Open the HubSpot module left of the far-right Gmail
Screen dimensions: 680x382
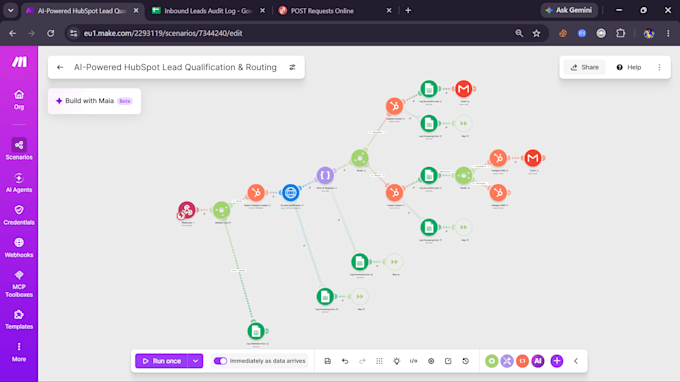pos(498,158)
